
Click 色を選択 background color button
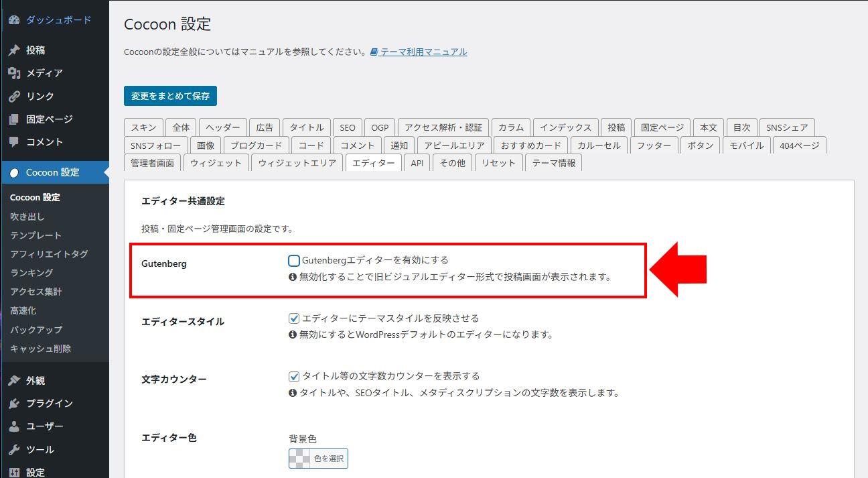(x=319, y=459)
